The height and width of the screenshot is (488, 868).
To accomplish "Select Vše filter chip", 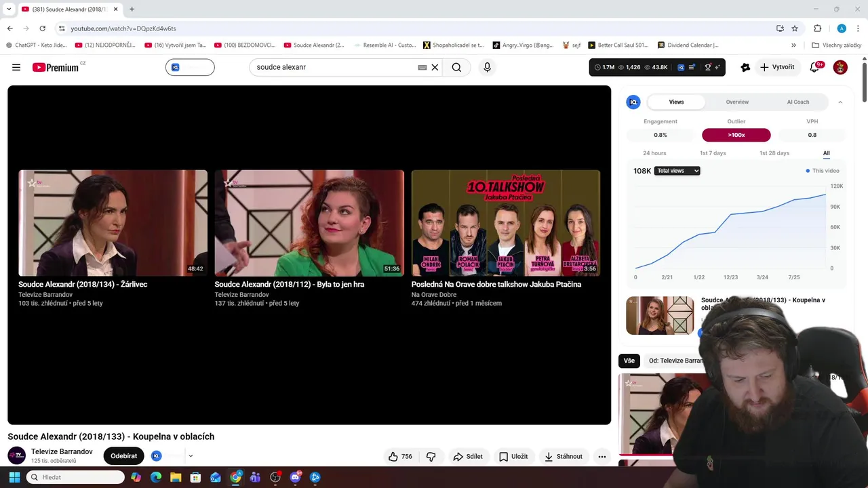I will [629, 361].
